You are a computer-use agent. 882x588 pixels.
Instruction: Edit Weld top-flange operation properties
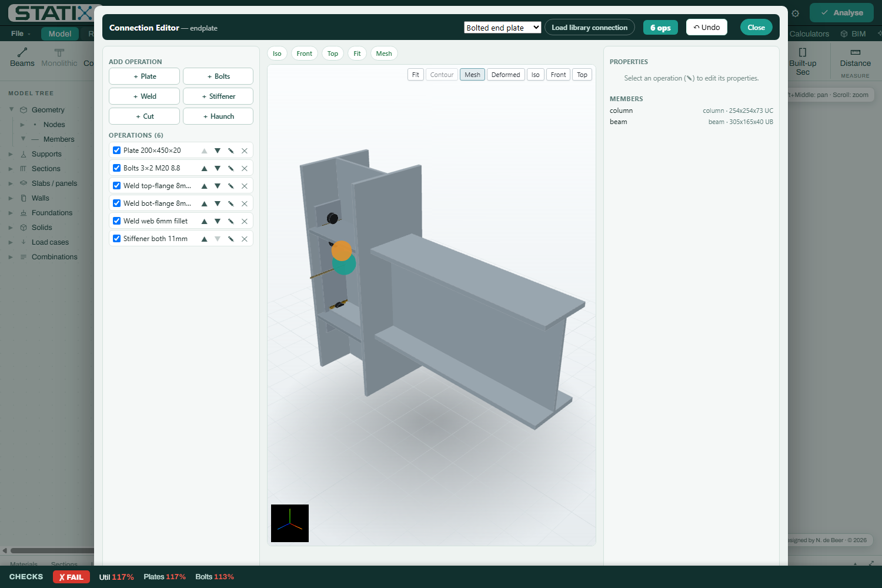[231, 186]
